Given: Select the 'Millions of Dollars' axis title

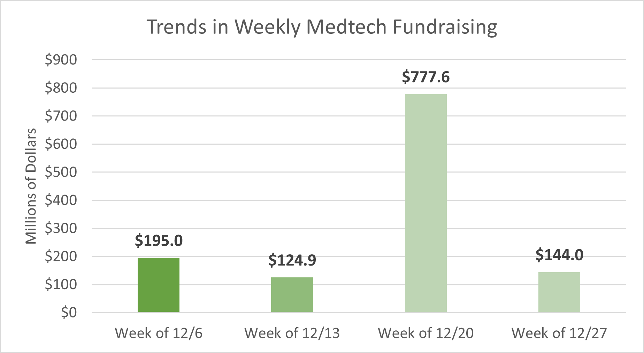Looking at the screenshot, I should tap(31, 186).
